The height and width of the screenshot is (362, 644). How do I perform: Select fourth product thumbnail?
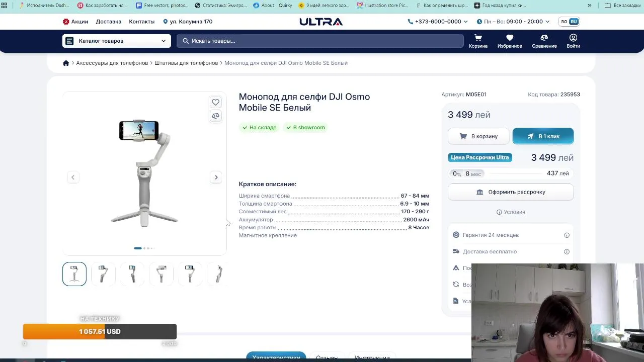click(161, 274)
